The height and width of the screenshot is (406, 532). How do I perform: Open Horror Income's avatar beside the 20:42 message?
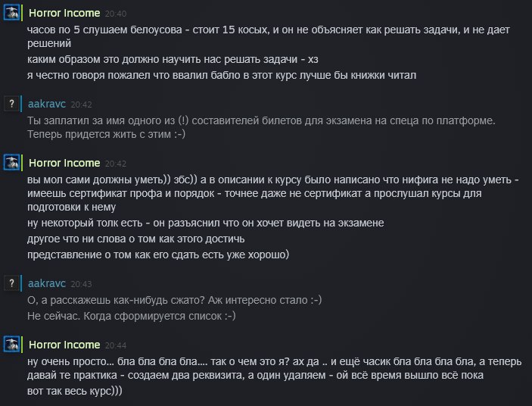pos(11,163)
